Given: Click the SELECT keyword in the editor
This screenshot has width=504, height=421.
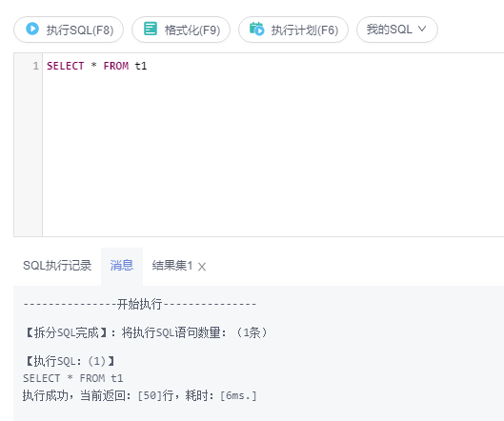Looking at the screenshot, I should tap(65, 66).
